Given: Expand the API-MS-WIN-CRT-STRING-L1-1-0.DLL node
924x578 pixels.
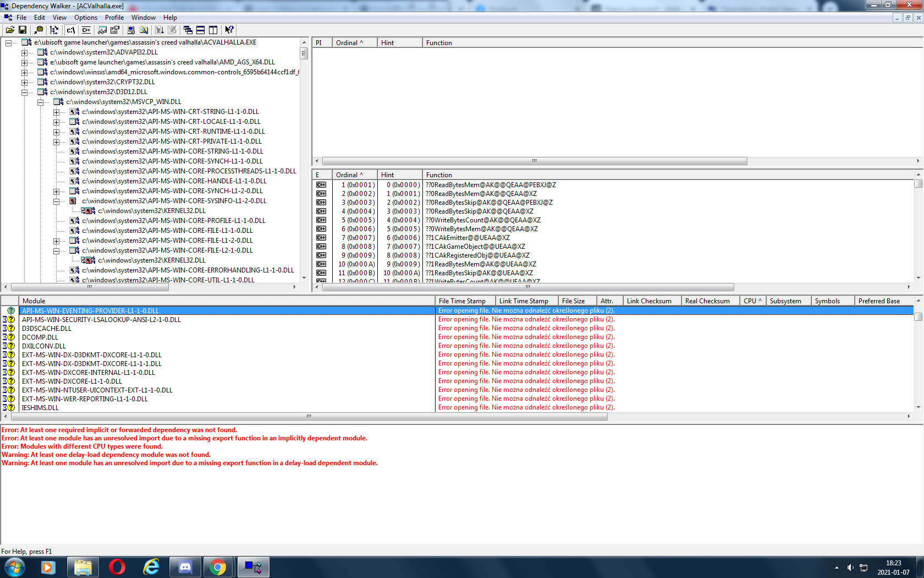Looking at the screenshot, I should (56, 112).
